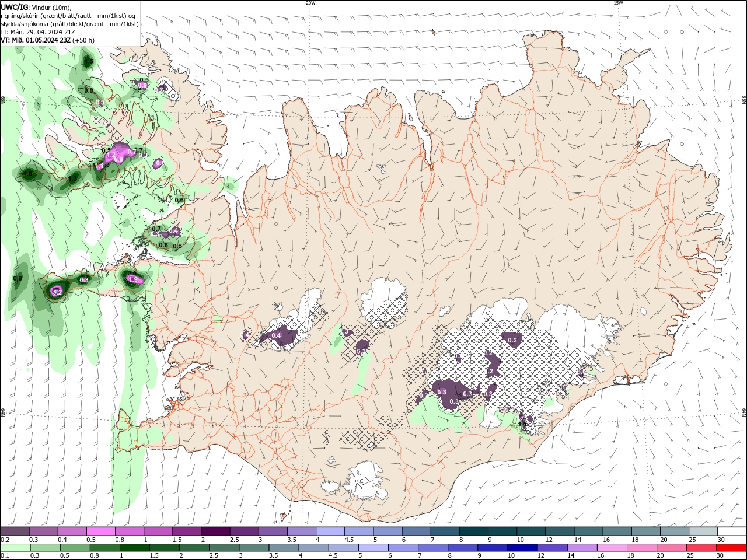Click the 'UWC/IG: Vindur (10m),' title text
This screenshot has width=747, height=560.
pos(36,7)
